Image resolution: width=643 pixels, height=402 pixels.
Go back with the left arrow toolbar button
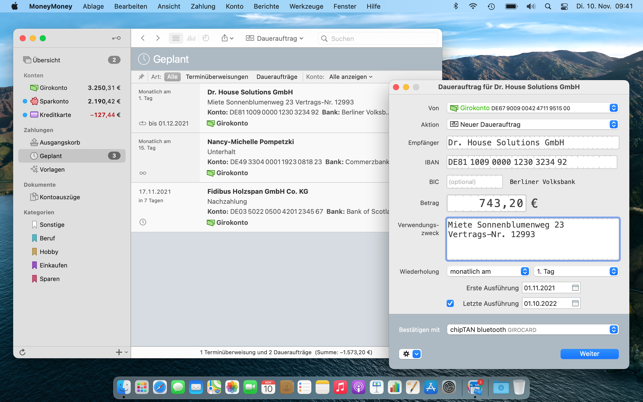coord(143,38)
